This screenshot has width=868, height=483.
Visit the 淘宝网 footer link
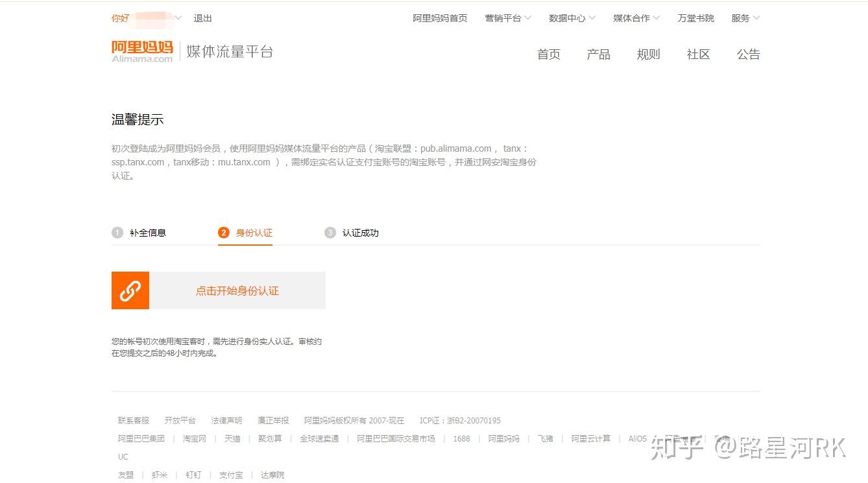coord(195,439)
